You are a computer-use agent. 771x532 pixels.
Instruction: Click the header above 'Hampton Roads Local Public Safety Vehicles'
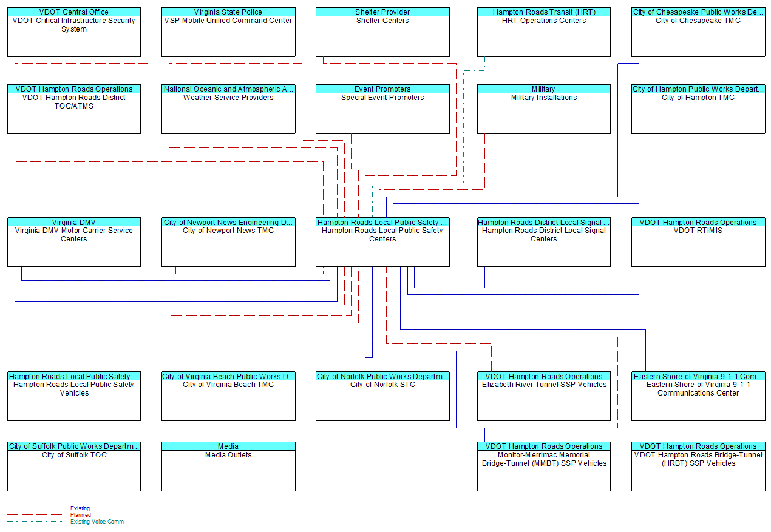pyautogui.click(x=74, y=376)
